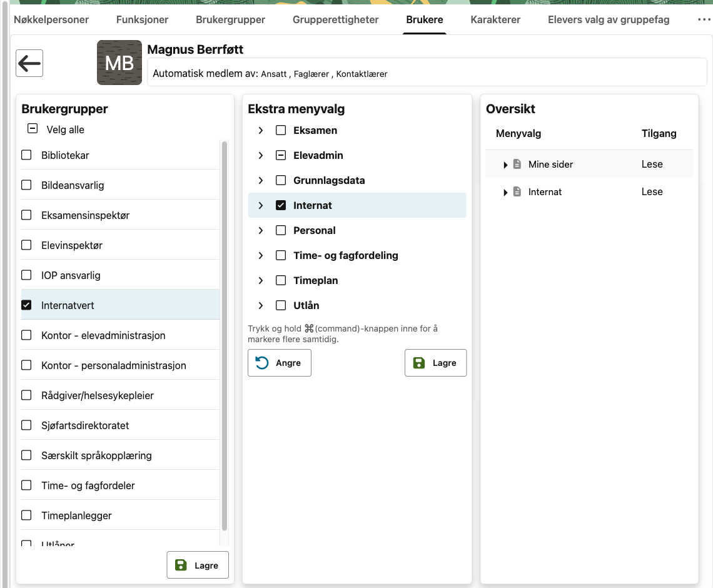Switch to the Karakterer tab
This screenshot has height=588, width=713.
(x=495, y=19)
